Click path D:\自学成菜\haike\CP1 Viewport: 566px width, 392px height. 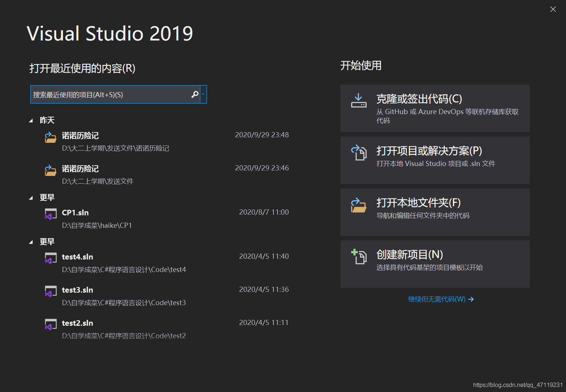[x=97, y=226]
